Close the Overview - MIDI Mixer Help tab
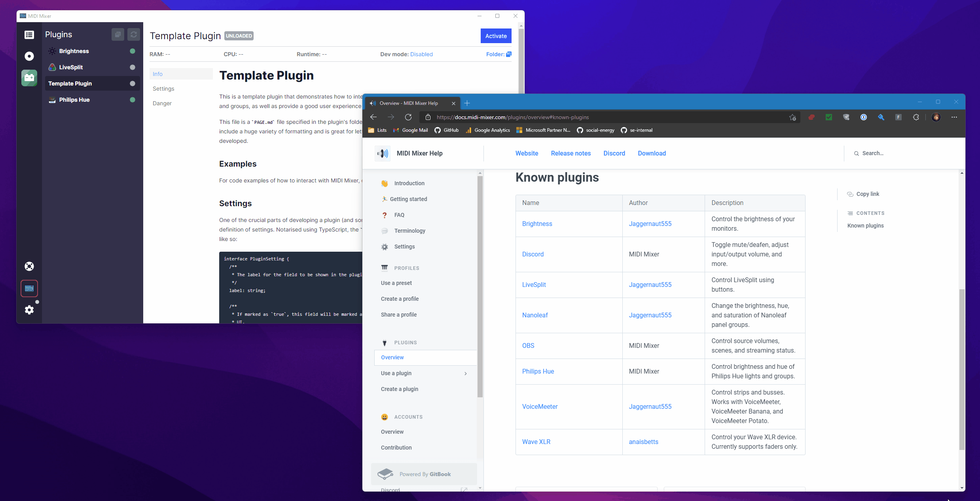Screen dimensions: 980x501 [454, 103]
